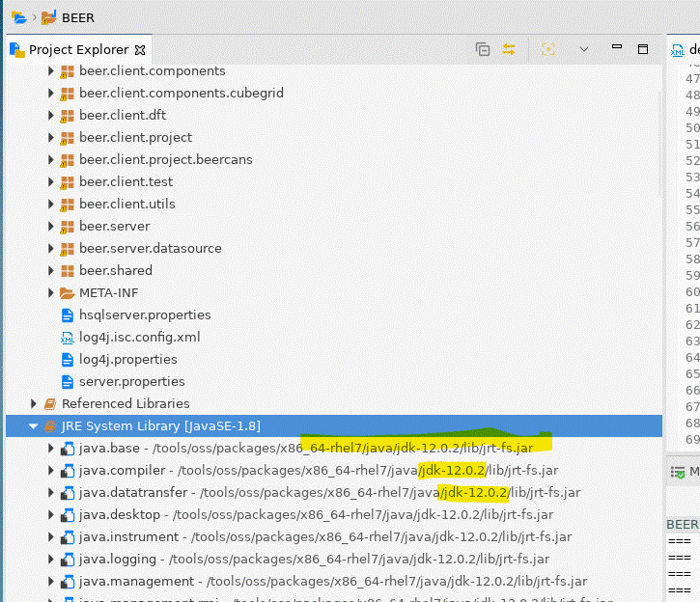Expand the beer.server package

click(50, 226)
